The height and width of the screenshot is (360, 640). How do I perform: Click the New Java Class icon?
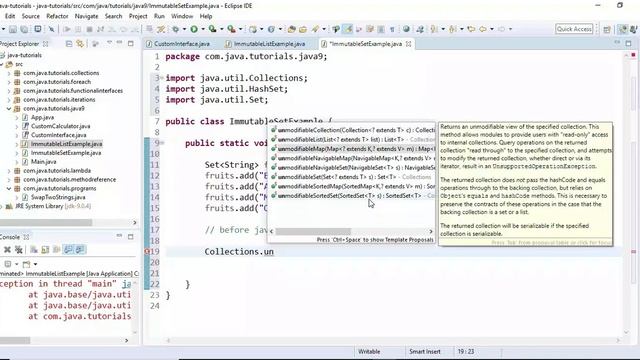point(271,29)
